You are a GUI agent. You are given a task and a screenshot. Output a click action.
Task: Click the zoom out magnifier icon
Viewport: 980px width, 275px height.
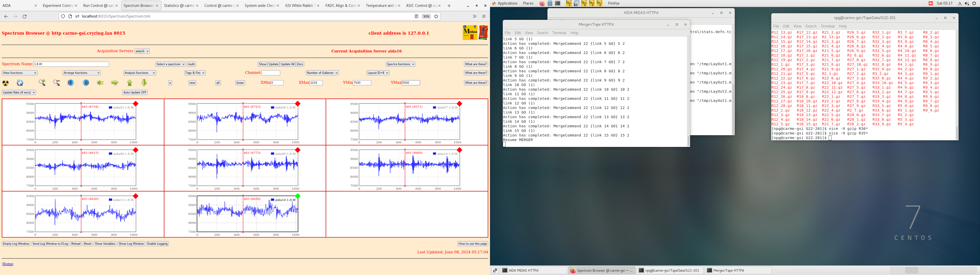57,83
